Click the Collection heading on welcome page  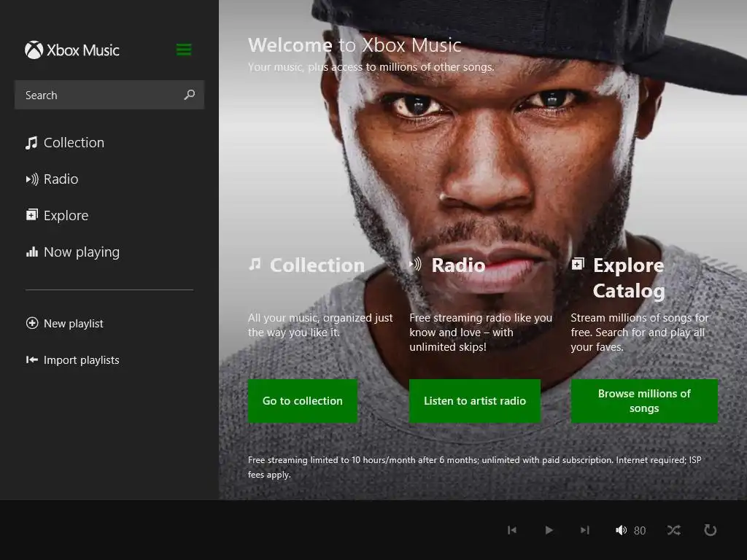pyautogui.click(x=317, y=265)
